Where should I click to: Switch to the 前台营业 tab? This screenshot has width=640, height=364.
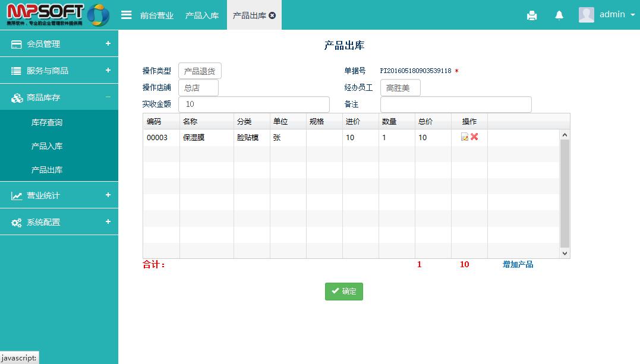click(x=157, y=15)
